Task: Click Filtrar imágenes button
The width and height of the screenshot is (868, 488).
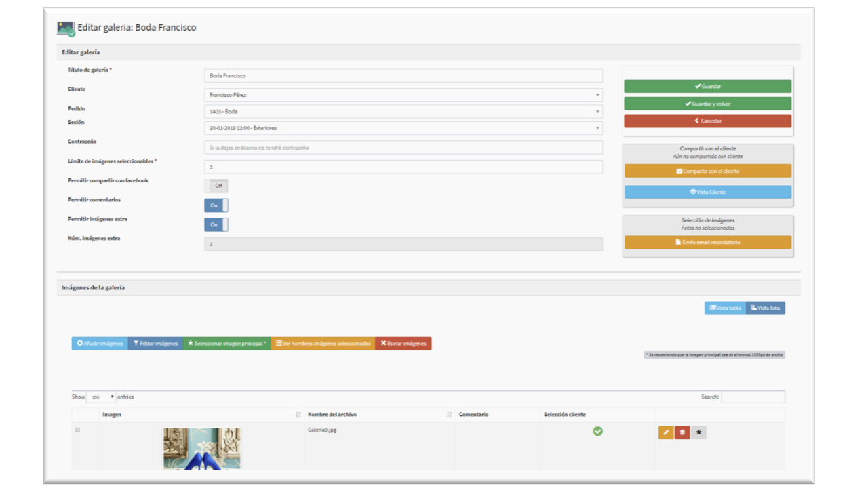Action: coord(155,344)
